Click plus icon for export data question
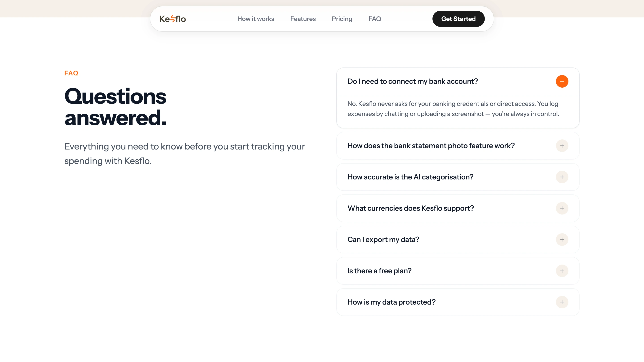Viewport: 644px width, 362px height. 562,240
